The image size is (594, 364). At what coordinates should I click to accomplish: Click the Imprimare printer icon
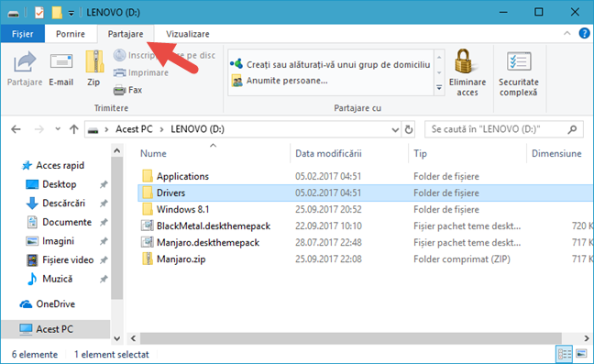(x=120, y=72)
